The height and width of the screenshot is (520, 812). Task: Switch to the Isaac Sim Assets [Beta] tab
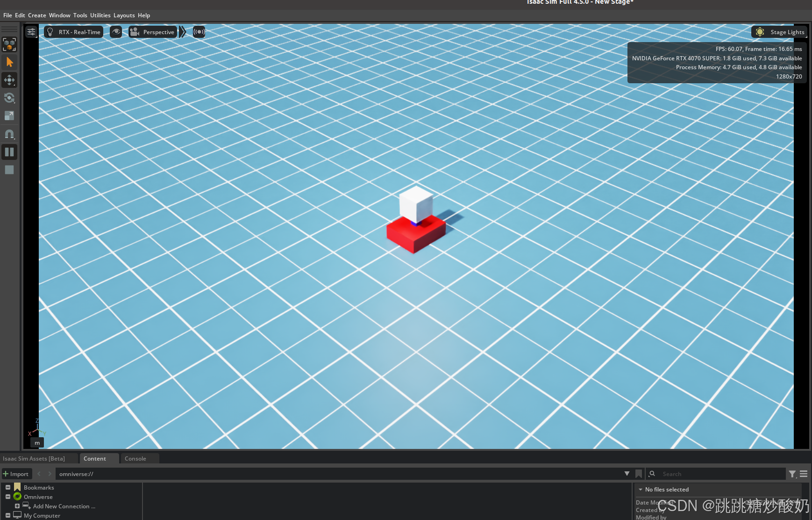tap(34, 459)
